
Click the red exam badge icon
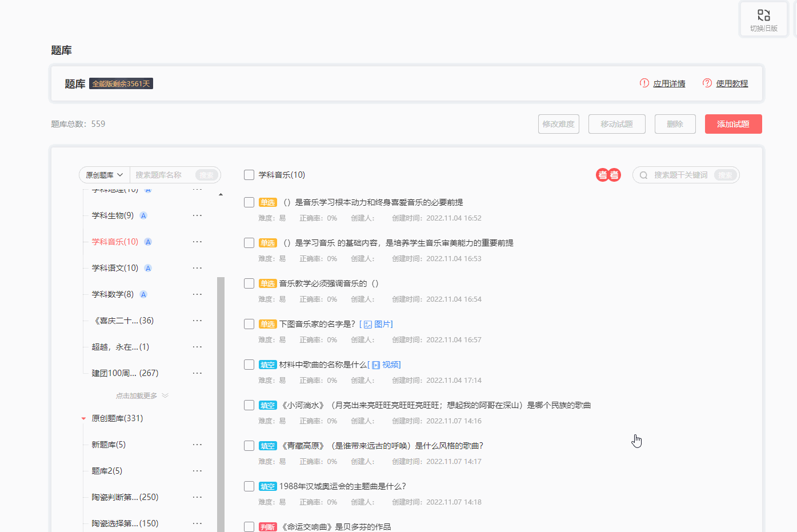608,175
